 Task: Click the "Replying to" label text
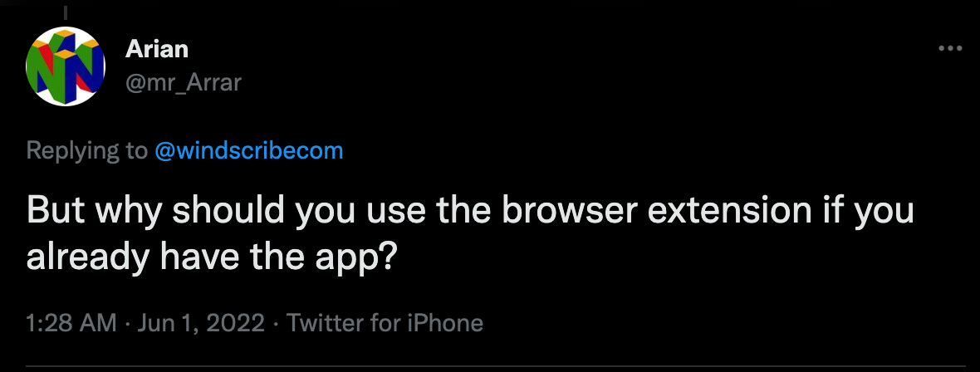[x=87, y=151]
